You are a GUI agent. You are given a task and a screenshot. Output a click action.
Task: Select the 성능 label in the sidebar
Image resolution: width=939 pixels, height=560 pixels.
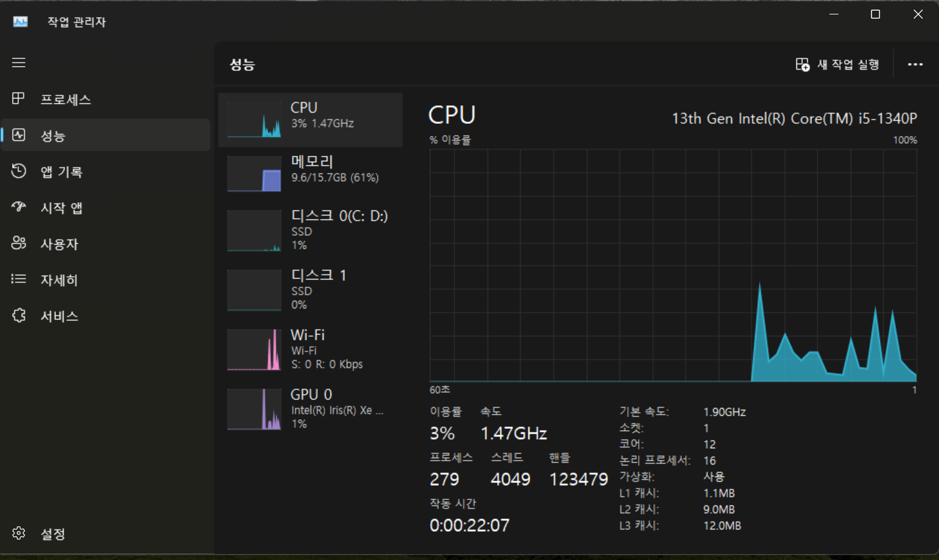[53, 136]
